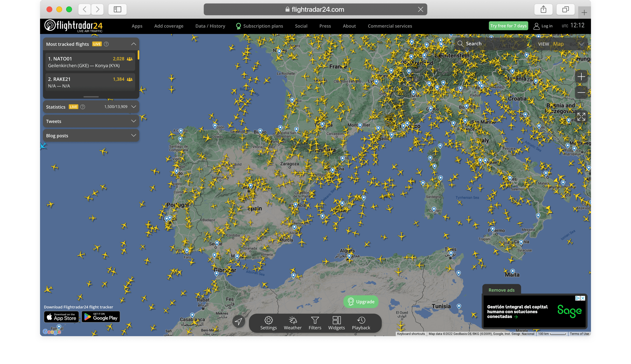Viewport: 631px width, 364px height.
Task: Click the green Upgrade button
Action: [x=361, y=302]
